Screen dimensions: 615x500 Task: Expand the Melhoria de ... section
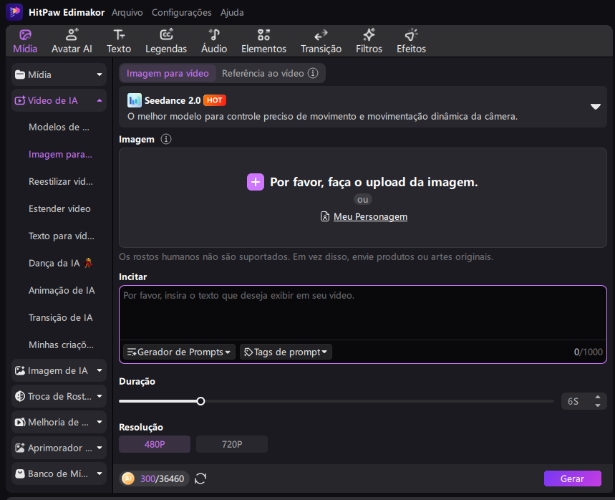[99, 422]
